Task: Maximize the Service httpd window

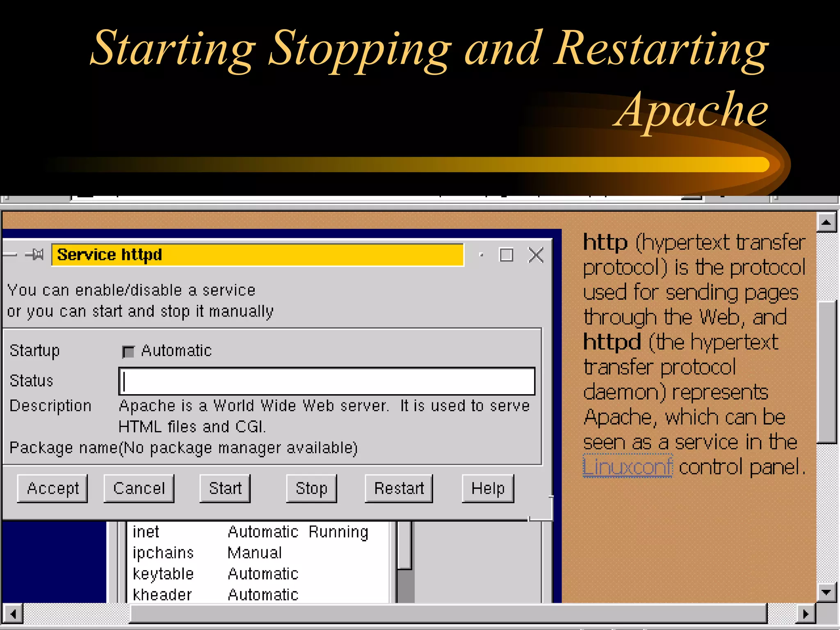Action: pos(506,255)
